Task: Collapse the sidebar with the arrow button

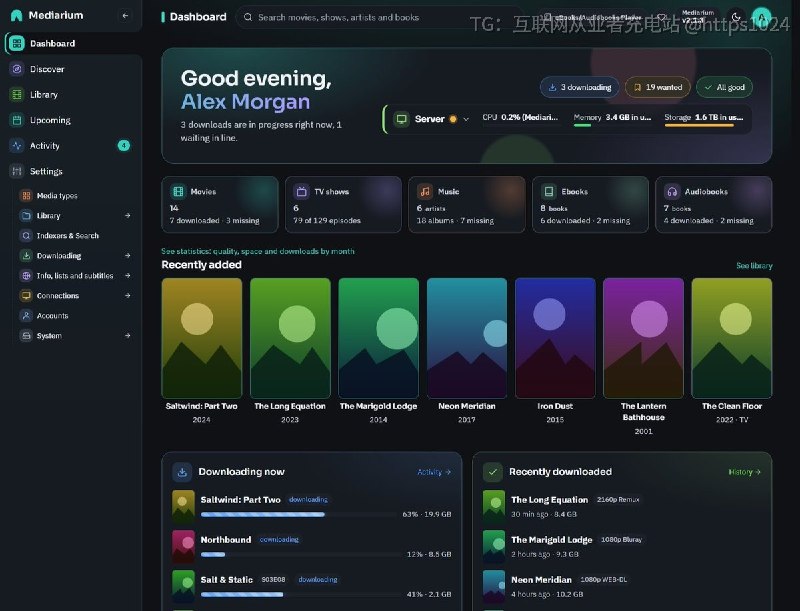Action: 125,16
